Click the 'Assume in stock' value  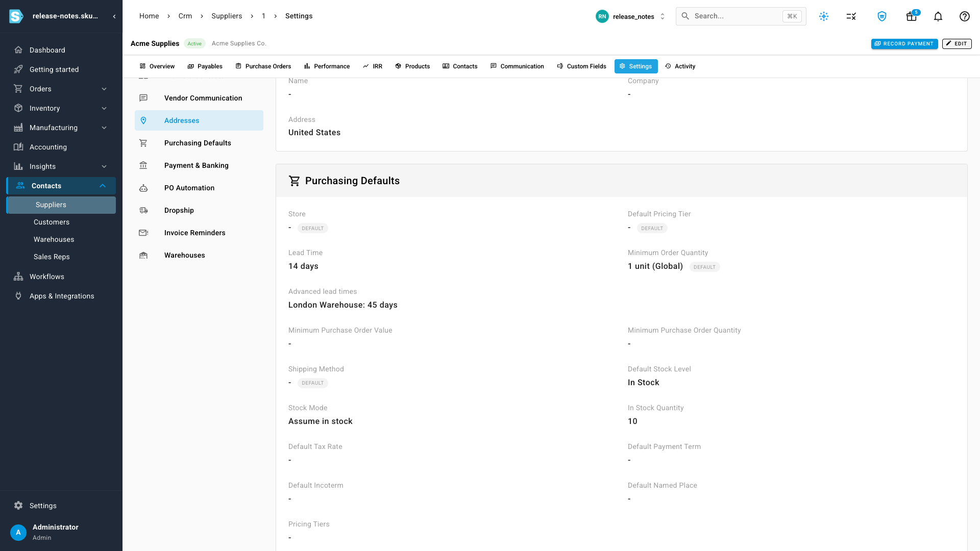click(x=321, y=421)
